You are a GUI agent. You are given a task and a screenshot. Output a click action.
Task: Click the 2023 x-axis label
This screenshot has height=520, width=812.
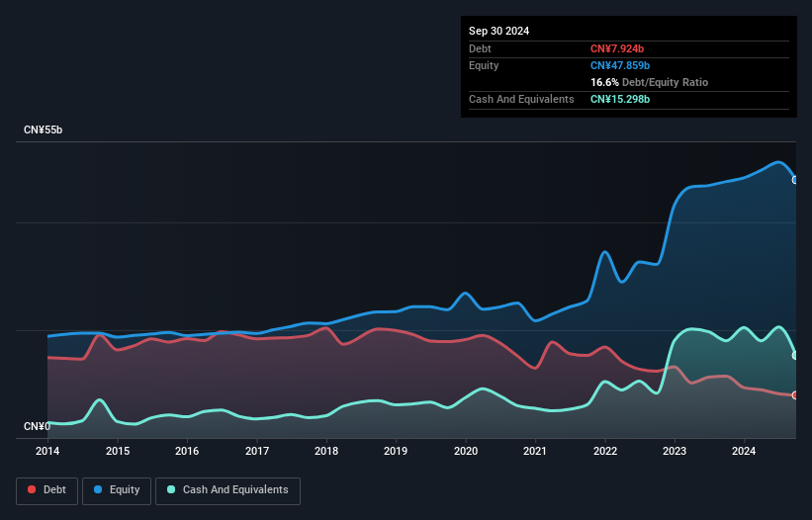click(x=675, y=451)
